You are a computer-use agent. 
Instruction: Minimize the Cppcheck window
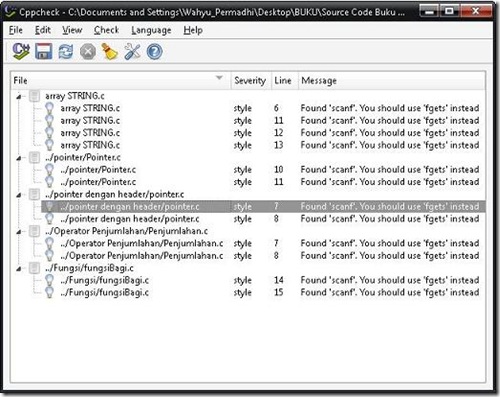coord(430,11)
